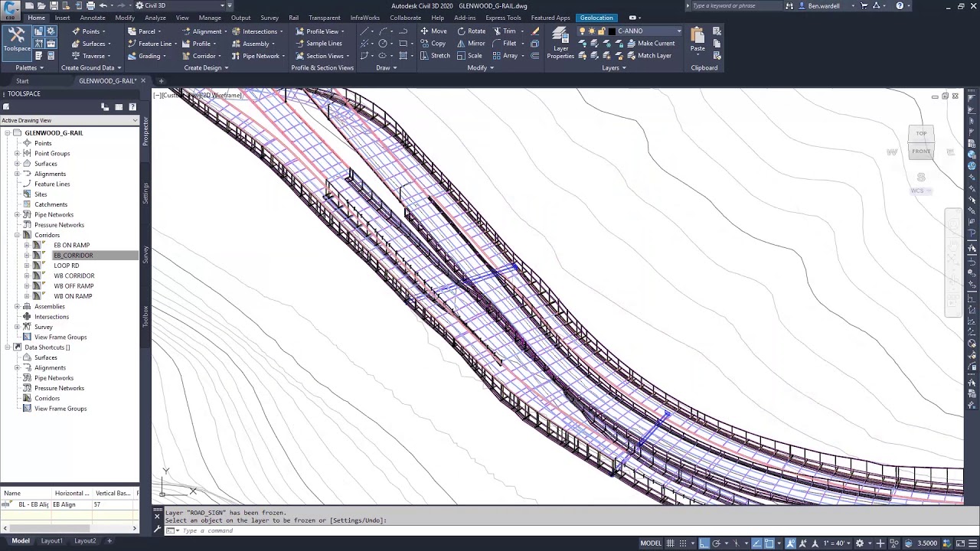
Task: Expand the Modify panel
Action: 480,68
